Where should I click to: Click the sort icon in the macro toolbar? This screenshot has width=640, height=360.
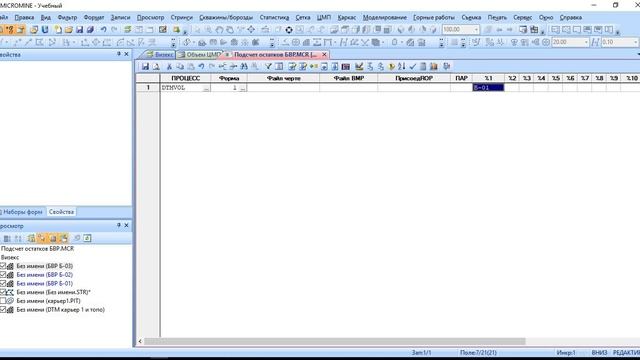tap(402, 67)
